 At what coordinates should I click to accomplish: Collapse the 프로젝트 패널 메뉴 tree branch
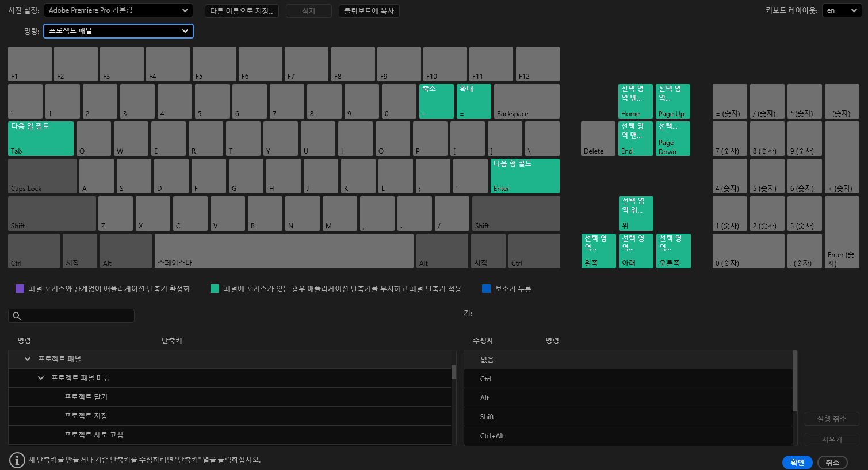[40, 378]
